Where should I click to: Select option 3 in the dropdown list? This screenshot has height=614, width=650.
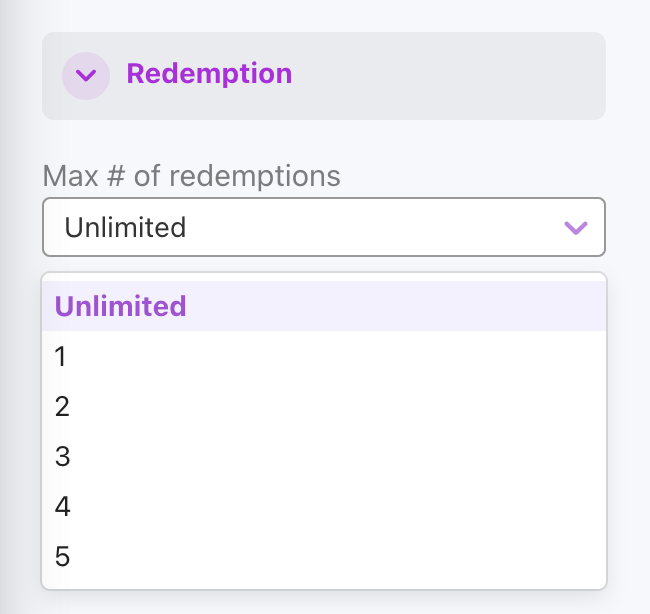[x=324, y=456]
